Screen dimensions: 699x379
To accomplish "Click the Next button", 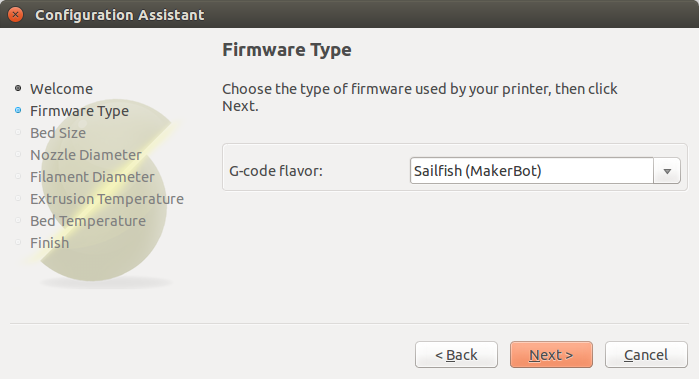I will click(x=551, y=355).
